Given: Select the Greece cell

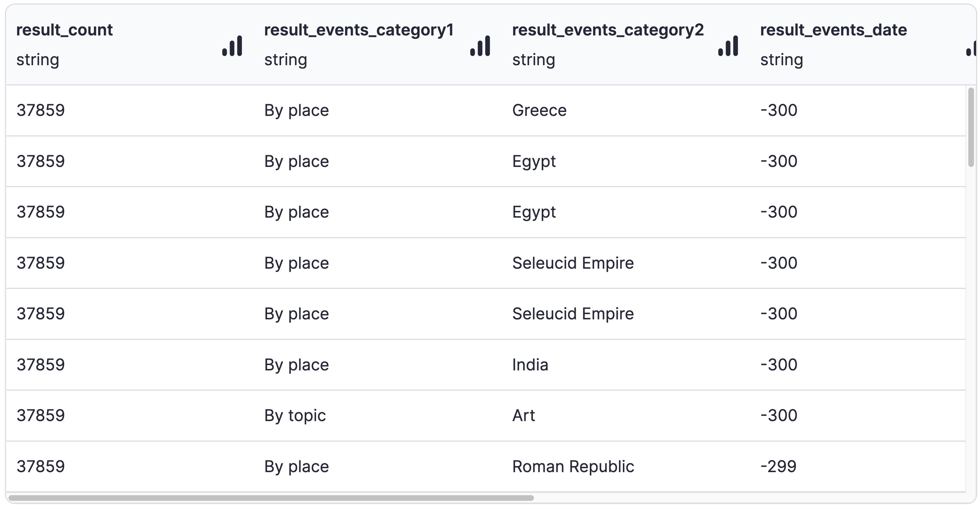Looking at the screenshot, I should [x=539, y=110].
